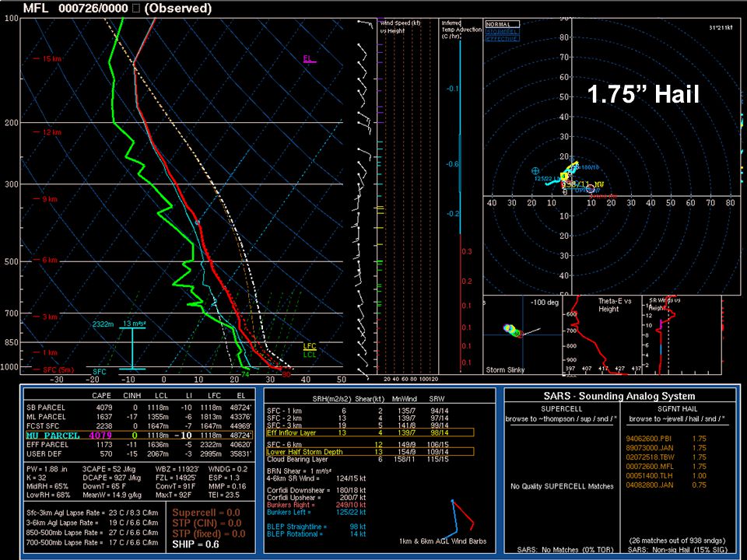The image size is (747, 560).
Task: Click the 'SGFNT HAIL' column heading in SARS
Action: 678,409
